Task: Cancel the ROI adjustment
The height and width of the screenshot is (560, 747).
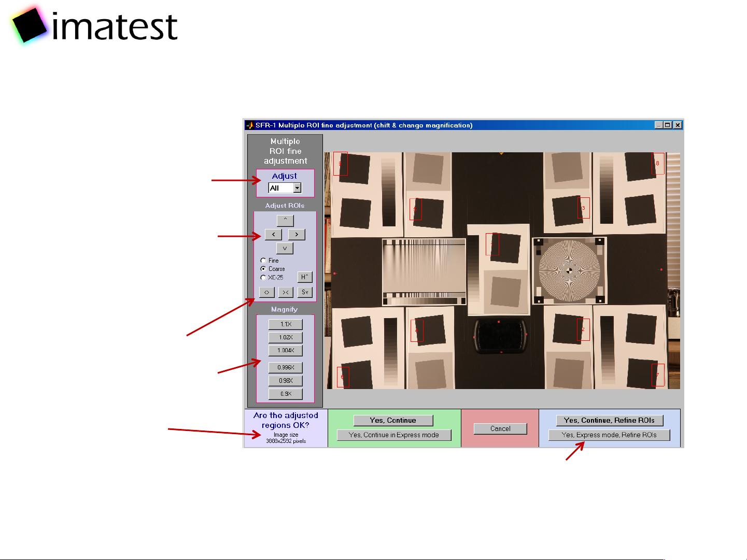Action: [x=500, y=429]
